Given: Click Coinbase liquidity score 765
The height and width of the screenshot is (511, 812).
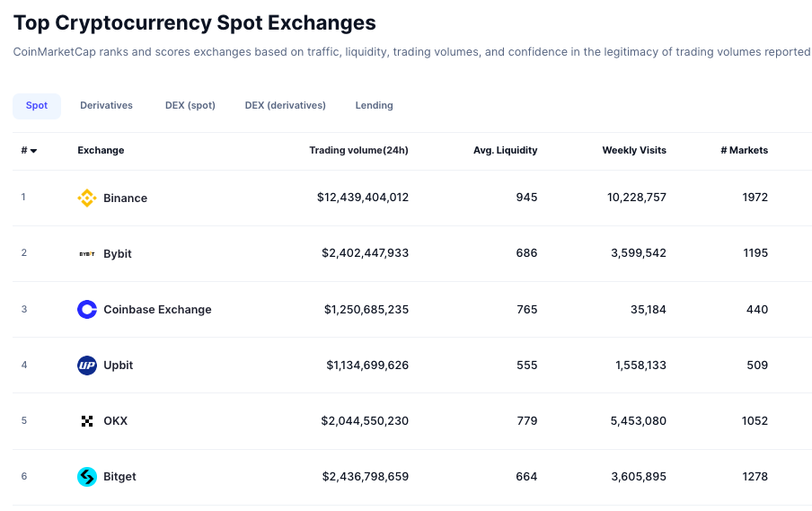Looking at the screenshot, I should click(x=526, y=310).
